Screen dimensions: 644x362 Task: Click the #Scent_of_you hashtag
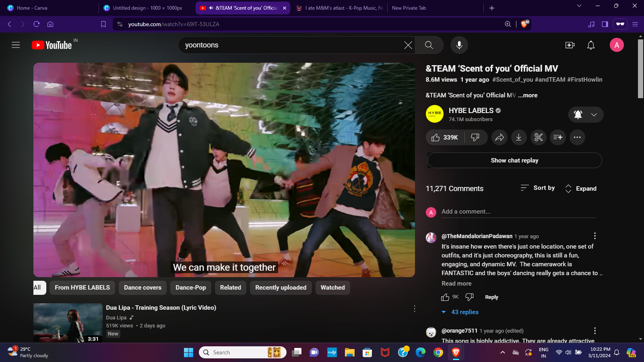(x=513, y=80)
